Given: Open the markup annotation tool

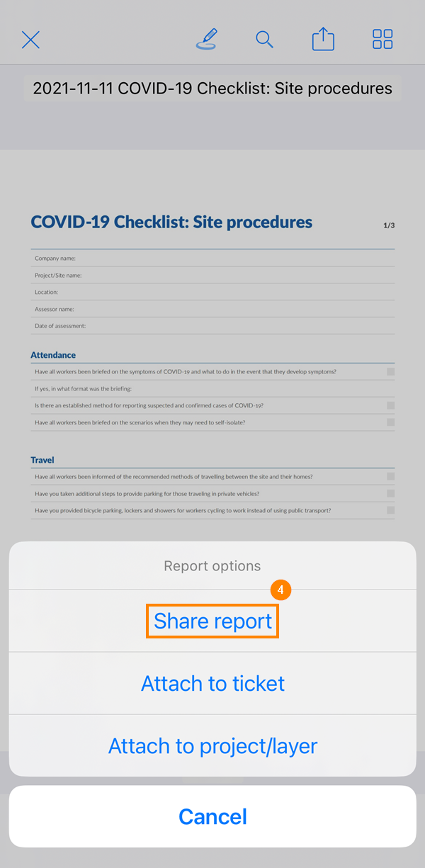Looking at the screenshot, I should click(206, 40).
